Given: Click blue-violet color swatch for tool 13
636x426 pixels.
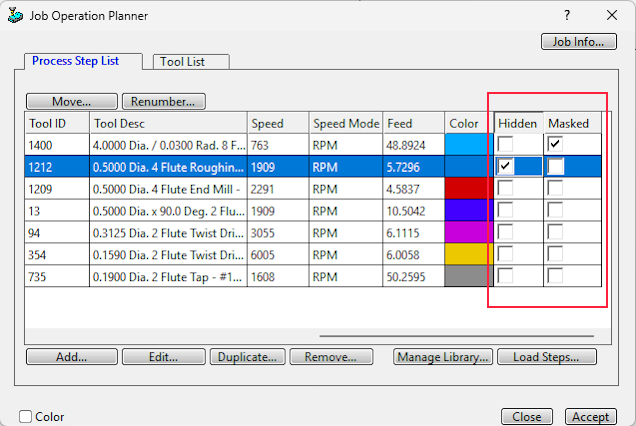Looking at the screenshot, I should tap(469, 210).
